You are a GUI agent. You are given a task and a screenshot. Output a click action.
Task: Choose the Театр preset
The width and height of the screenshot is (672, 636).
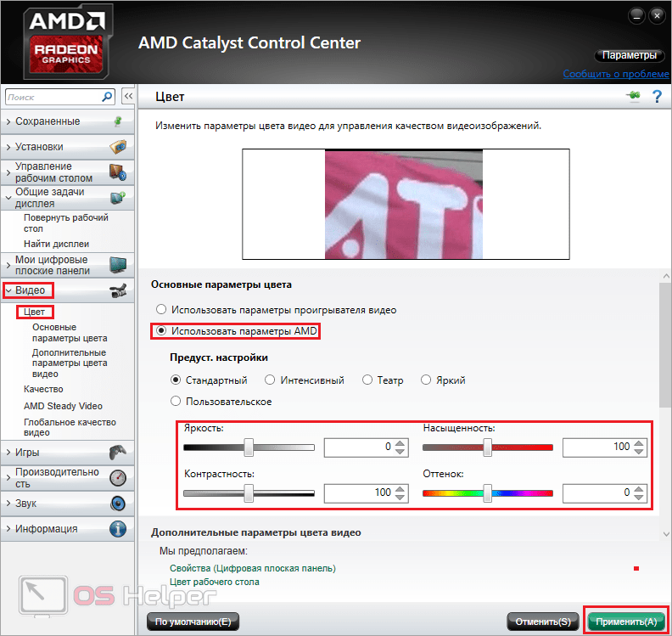[383, 380]
